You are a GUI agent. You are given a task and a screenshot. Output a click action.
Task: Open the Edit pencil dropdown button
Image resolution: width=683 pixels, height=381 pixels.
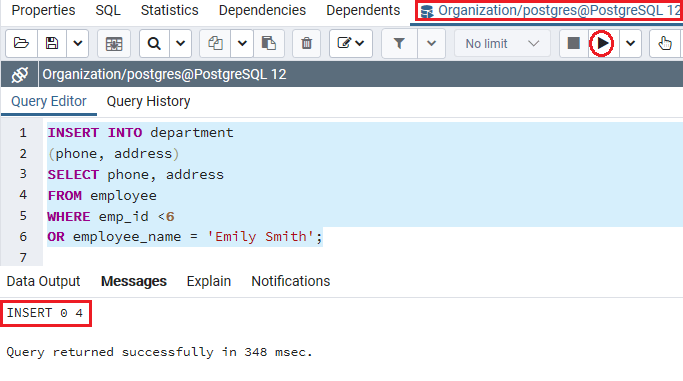coord(351,44)
